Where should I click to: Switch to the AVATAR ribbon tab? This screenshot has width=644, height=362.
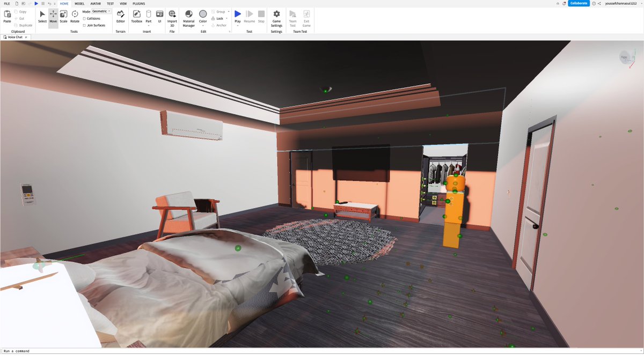coord(96,3)
